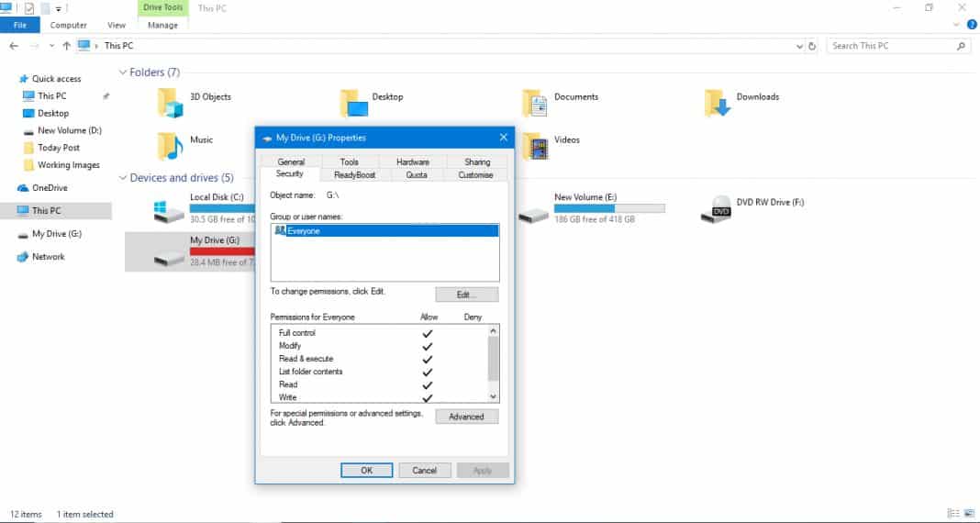Click the permissions list scrollbar thumb
The height and width of the screenshot is (523, 980).
pyautogui.click(x=493, y=358)
